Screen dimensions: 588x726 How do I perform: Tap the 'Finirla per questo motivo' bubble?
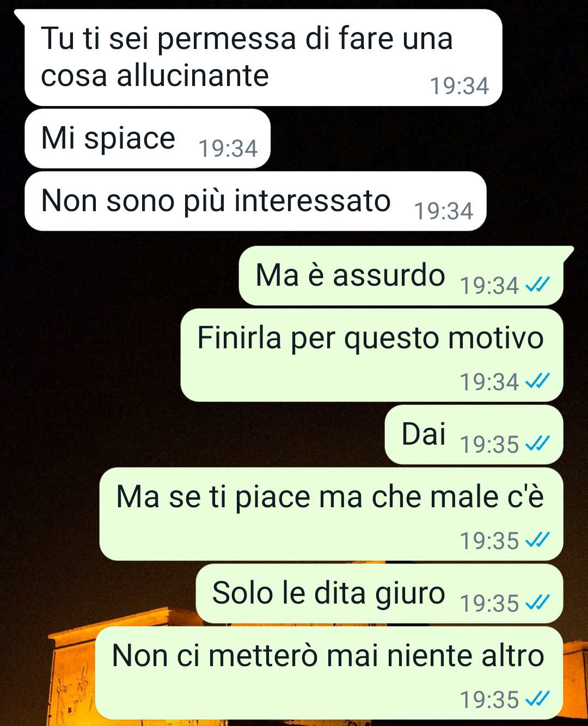pyautogui.click(x=372, y=355)
